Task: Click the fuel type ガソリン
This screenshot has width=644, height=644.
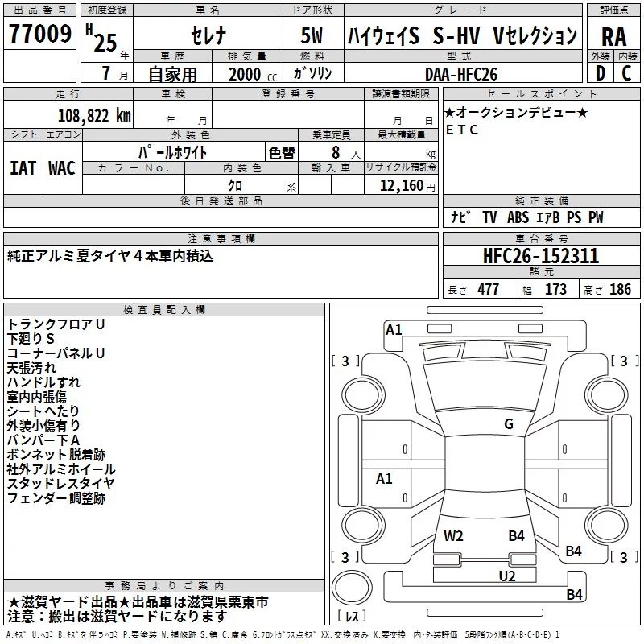Action: [312, 73]
